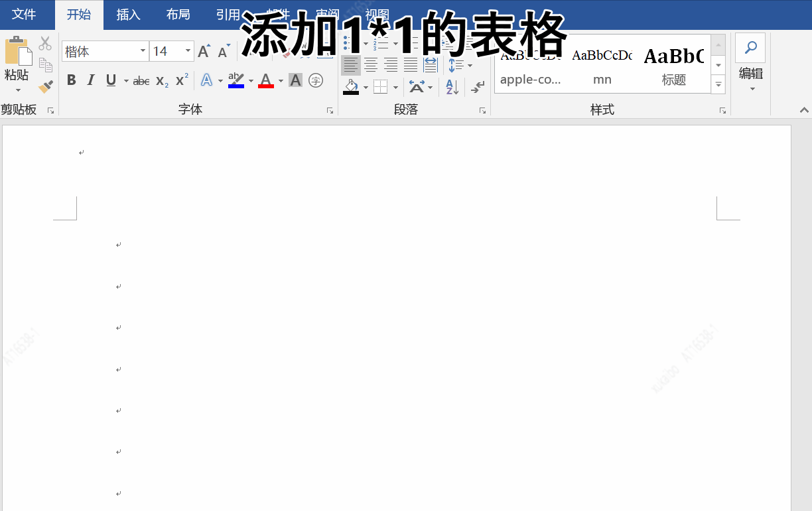This screenshot has width=812, height=511.
Task: Switch to the 引用 References tab
Action: [228, 15]
